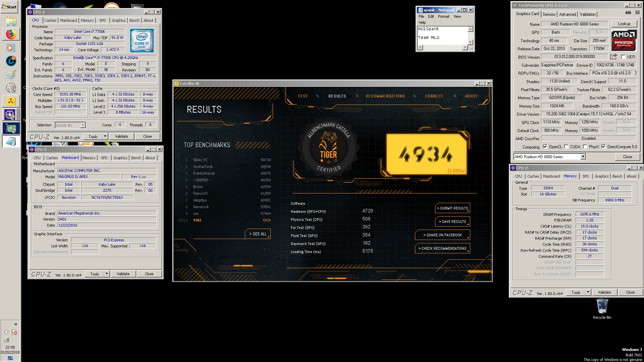Open the blue C taskbar icon

tap(11, 61)
